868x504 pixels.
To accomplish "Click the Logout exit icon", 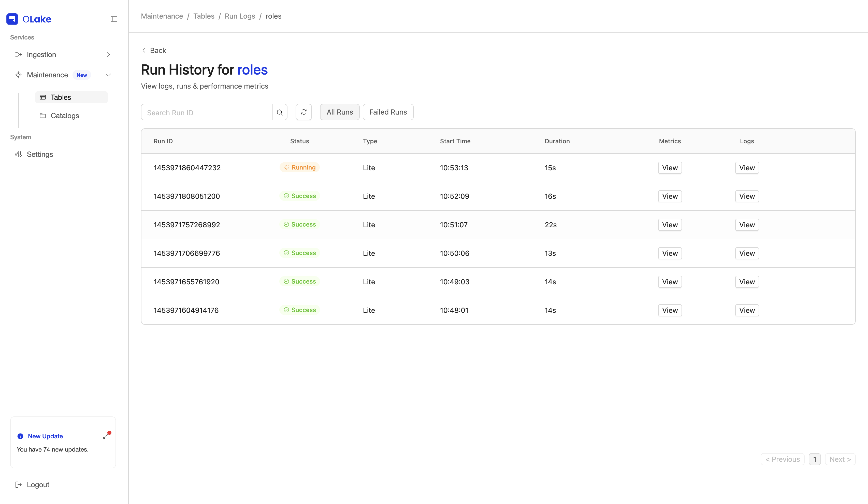I will click(x=19, y=485).
